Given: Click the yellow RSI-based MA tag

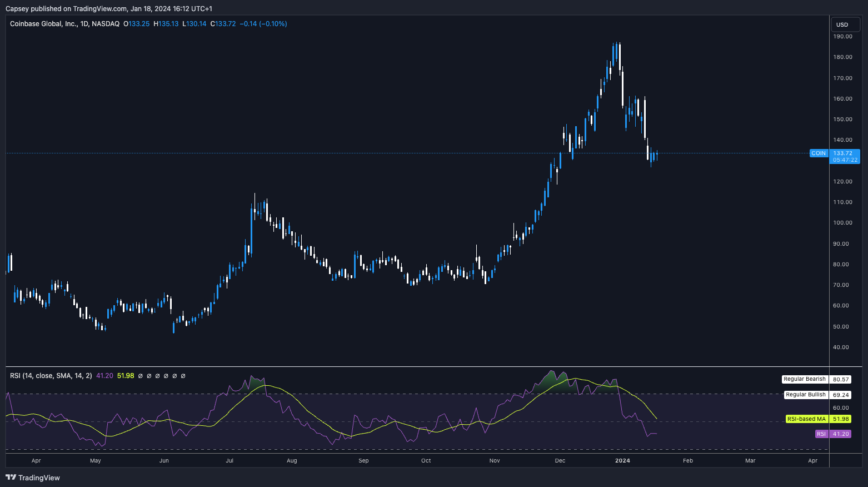Looking at the screenshot, I should click(806, 419).
